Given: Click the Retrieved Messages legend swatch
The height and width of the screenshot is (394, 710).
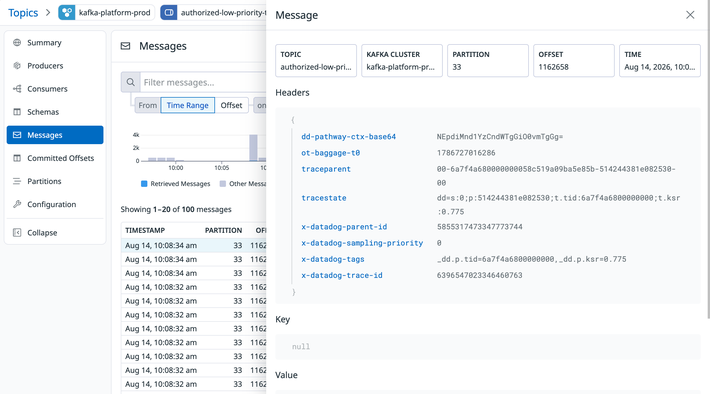Looking at the screenshot, I should pos(144,184).
